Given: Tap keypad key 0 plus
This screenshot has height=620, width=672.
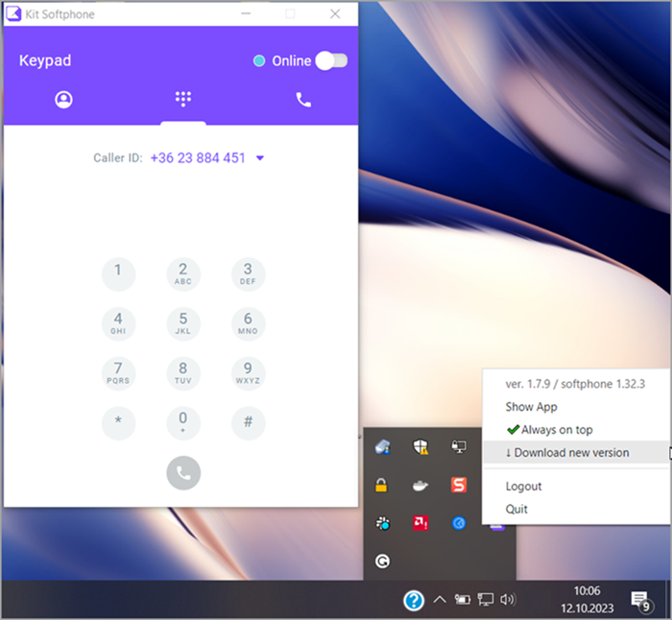Looking at the screenshot, I should click(183, 423).
